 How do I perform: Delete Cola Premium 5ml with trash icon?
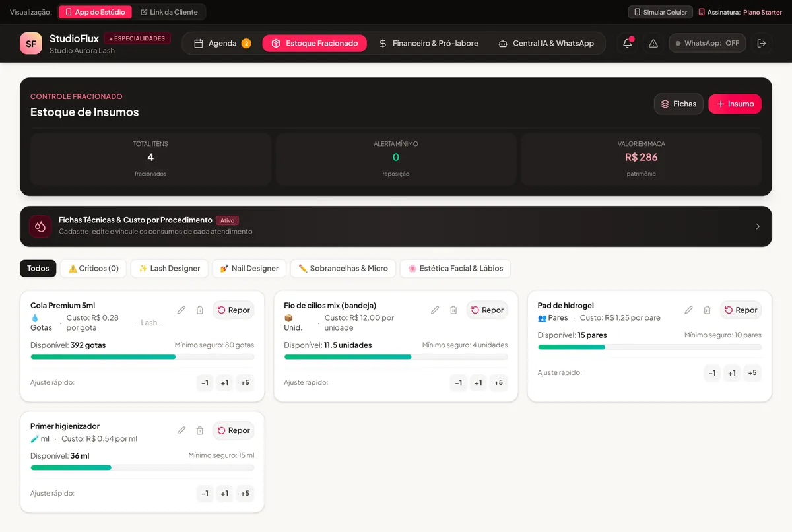pyautogui.click(x=200, y=310)
